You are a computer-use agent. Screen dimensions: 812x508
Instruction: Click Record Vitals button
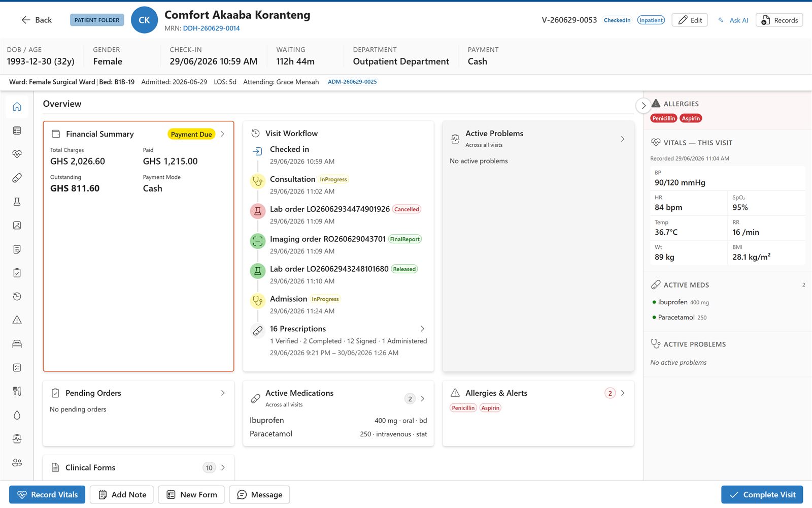coord(47,495)
